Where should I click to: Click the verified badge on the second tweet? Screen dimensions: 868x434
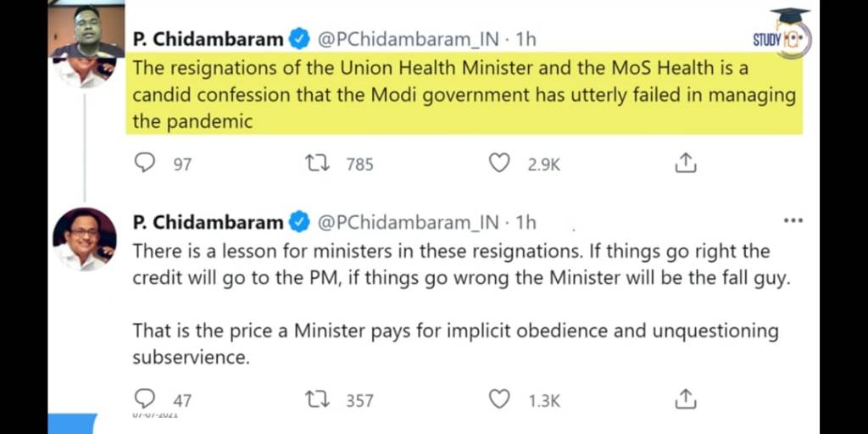point(299,222)
